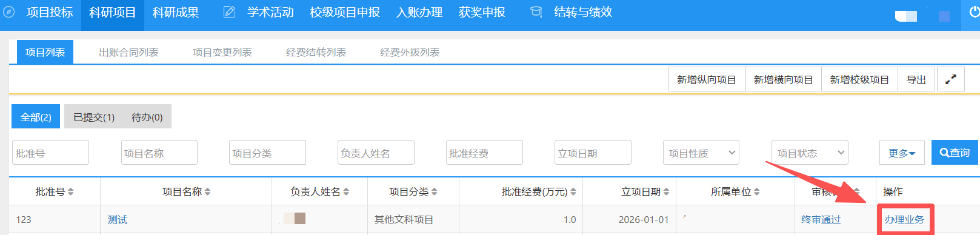Open 办理业务 link for project 123
980x235 pixels.
tap(904, 220)
